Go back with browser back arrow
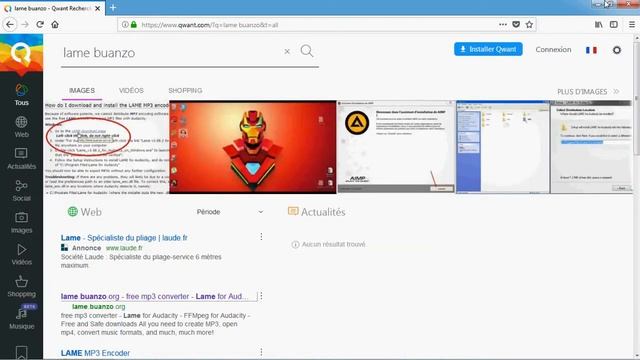 point(10,24)
